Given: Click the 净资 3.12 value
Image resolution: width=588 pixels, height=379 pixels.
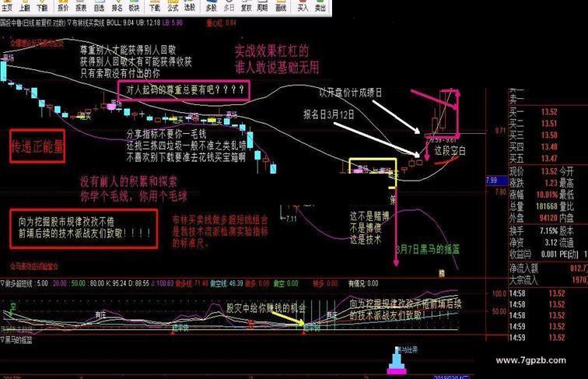Looking at the screenshot, I should (551, 242).
